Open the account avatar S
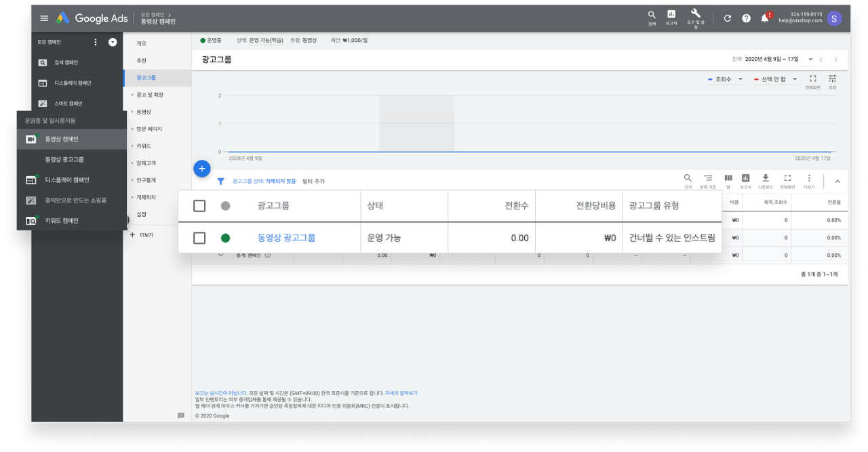Screen dimensions: 868x452 pos(834,18)
